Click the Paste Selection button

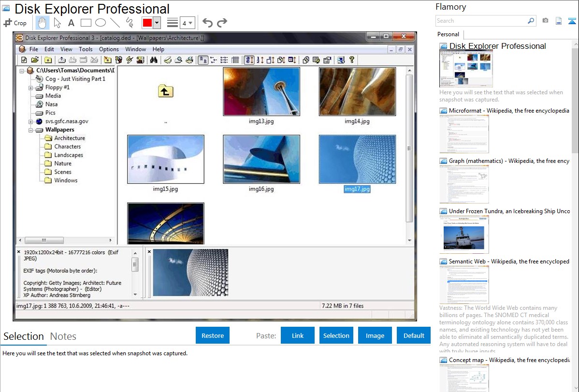click(336, 335)
